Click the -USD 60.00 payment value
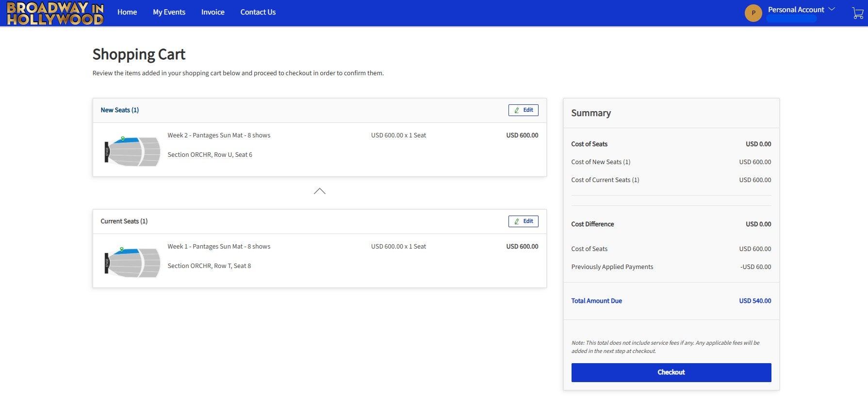The height and width of the screenshot is (402, 868). point(755,267)
